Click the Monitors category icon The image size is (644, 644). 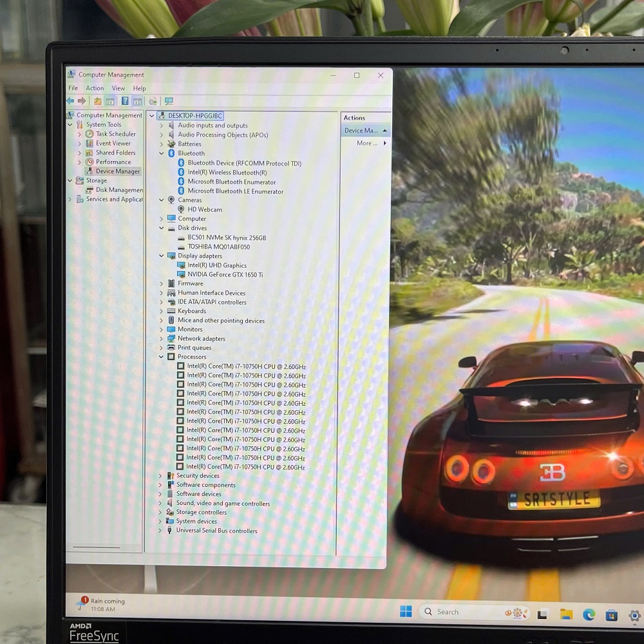171,329
